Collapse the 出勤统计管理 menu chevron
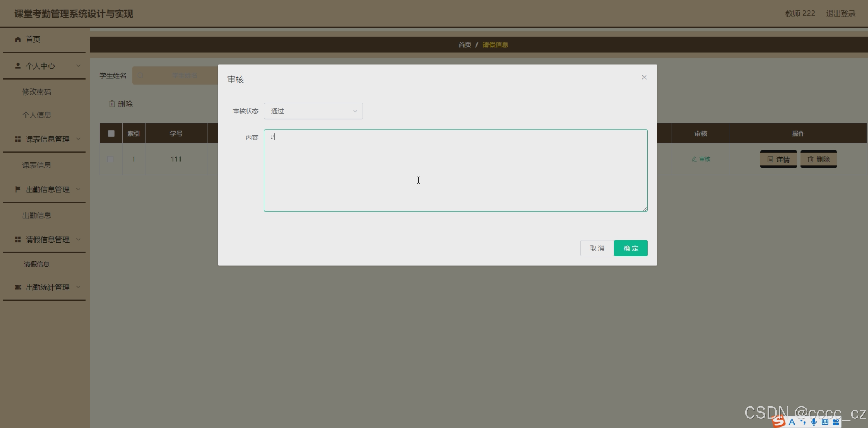The image size is (868, 428). (78, 287)
